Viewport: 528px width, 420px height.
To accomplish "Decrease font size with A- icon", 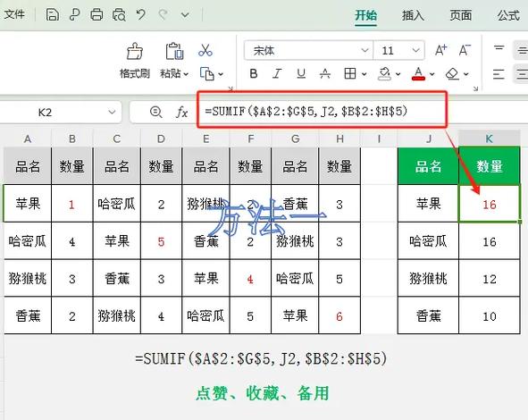I will click(x=465, y=50).
